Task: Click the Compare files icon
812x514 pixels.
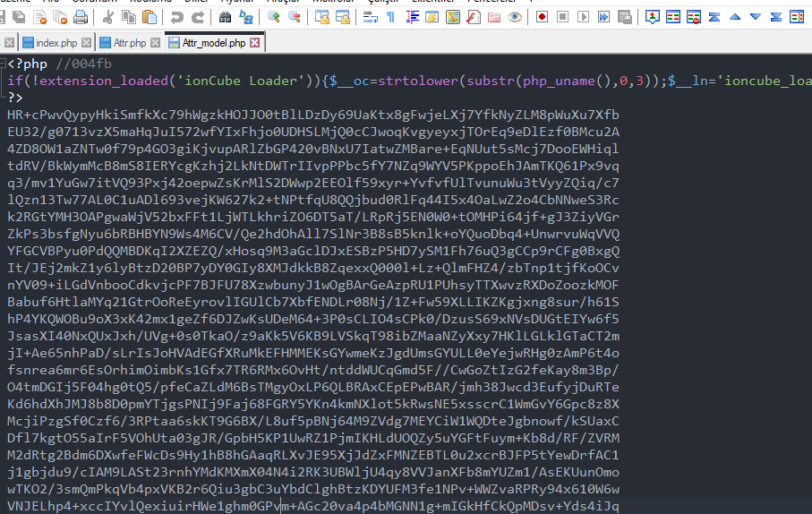Action: 673,17
